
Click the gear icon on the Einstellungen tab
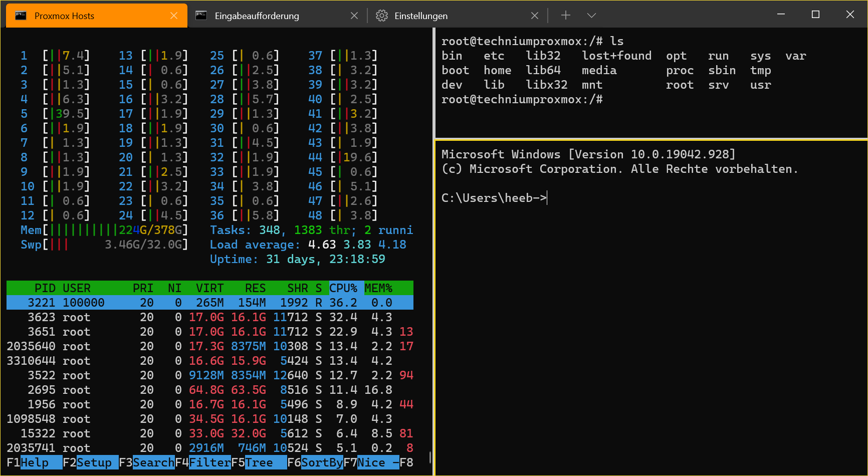[x=381, y=16]
